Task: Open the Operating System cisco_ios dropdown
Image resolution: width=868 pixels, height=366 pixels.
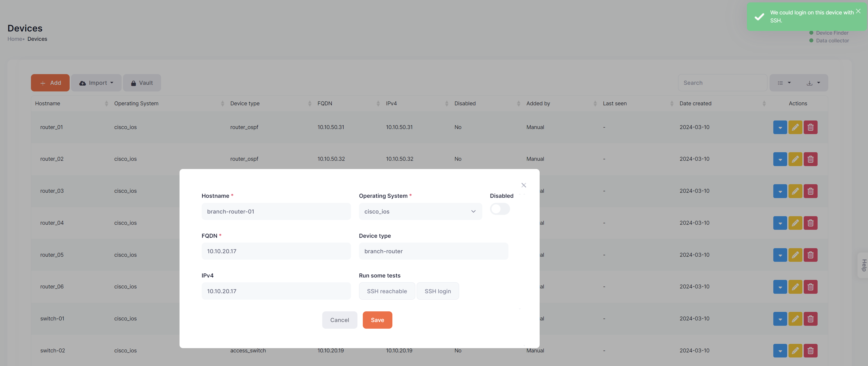Action: 420,211
